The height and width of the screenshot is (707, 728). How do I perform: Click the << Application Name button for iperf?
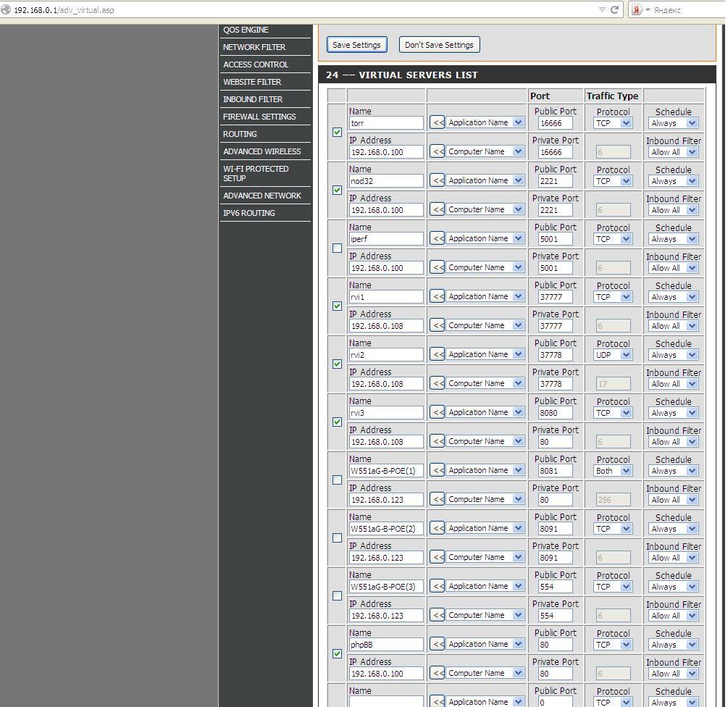tap(438, 238)
